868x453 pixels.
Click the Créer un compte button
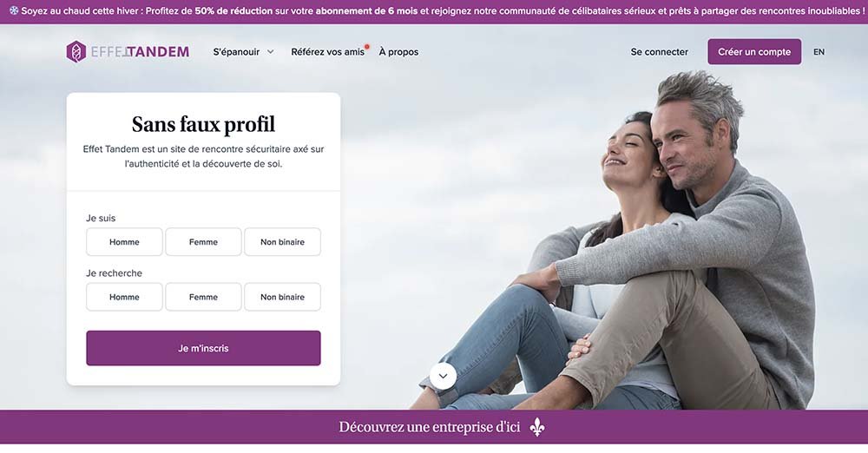[754, 52]
